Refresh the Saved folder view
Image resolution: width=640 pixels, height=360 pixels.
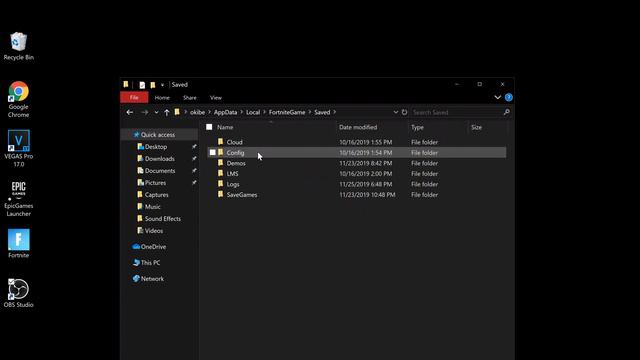coord(404,112)
